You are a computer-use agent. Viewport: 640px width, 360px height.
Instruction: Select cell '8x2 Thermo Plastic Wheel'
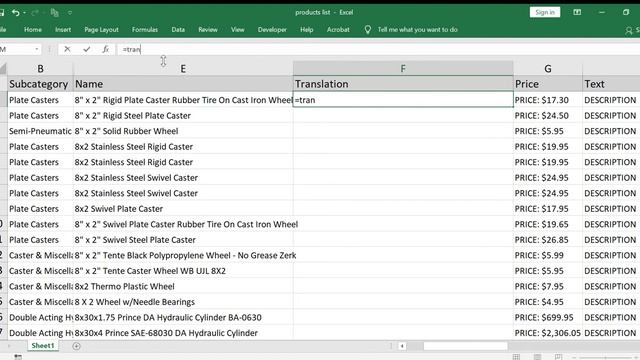pyautogui.click(x=183, y=286)
